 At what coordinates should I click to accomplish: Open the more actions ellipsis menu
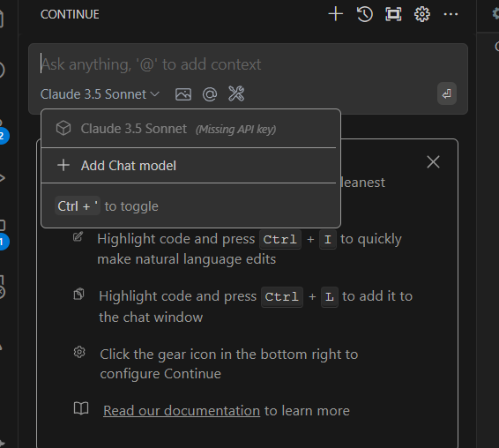point(451,14)
